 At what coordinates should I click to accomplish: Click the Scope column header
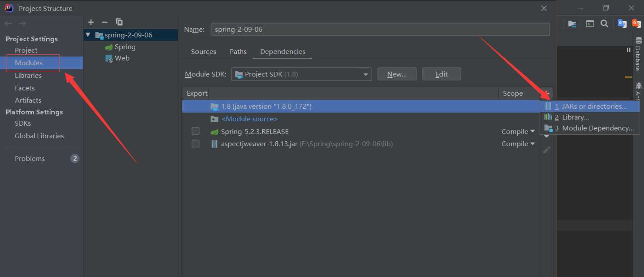(519, 93)
